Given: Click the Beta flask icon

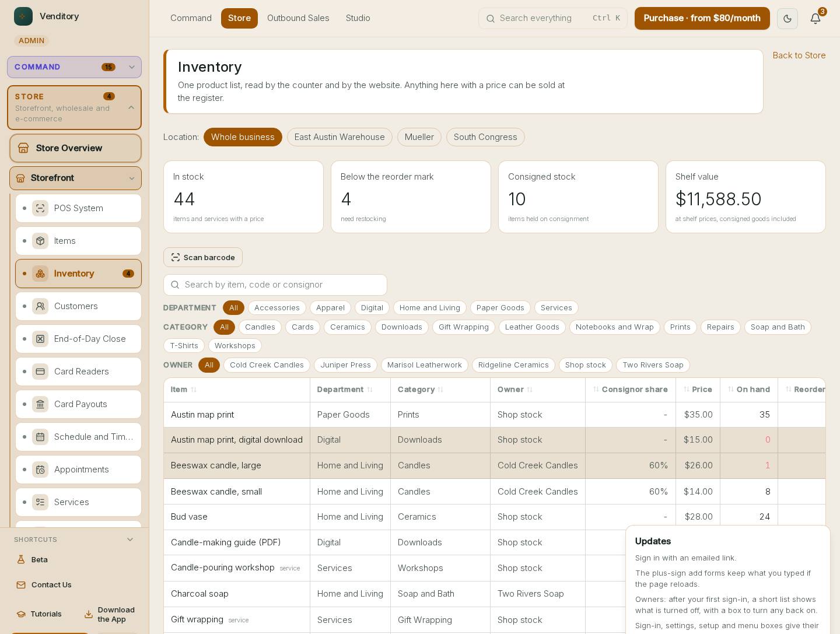Looking at the screenshot, I should click(x=21, y=559).
